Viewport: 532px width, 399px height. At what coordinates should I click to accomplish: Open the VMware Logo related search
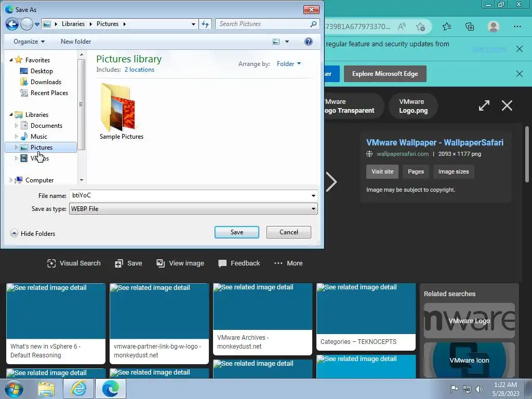(x=469, y=321)
